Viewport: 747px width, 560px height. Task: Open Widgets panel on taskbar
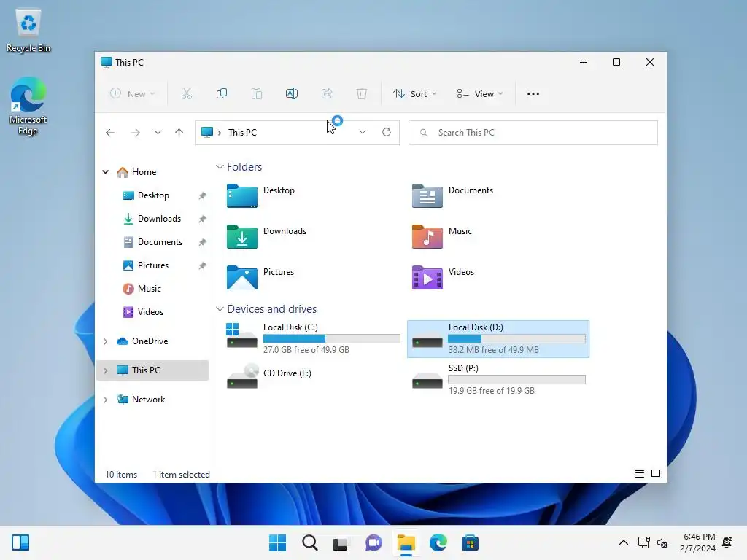pos(20,542)
